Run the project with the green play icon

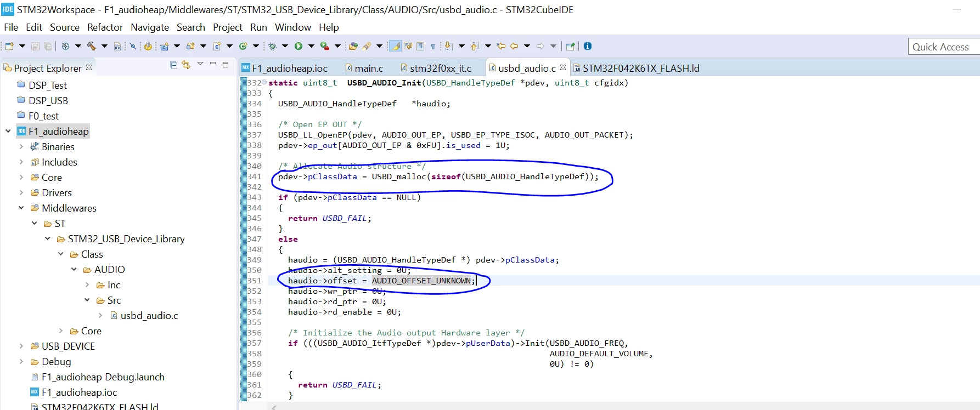coord(298,47)
